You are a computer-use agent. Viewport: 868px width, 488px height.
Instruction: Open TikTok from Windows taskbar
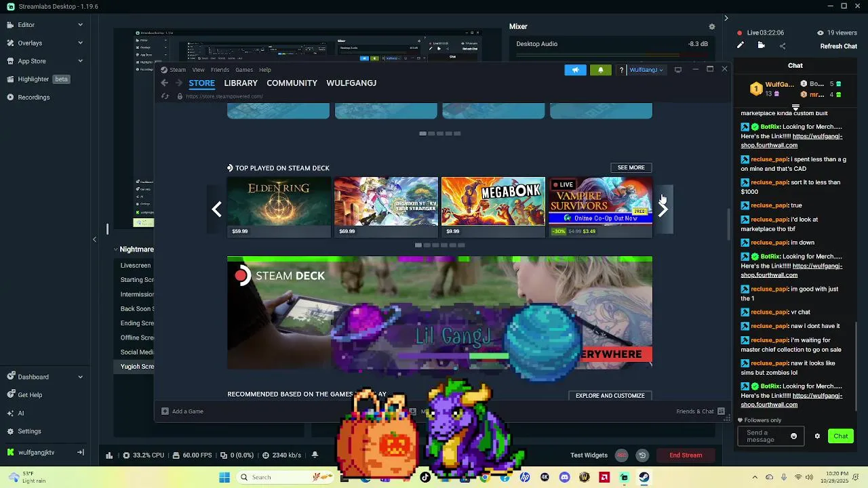(x=425, y=477)
